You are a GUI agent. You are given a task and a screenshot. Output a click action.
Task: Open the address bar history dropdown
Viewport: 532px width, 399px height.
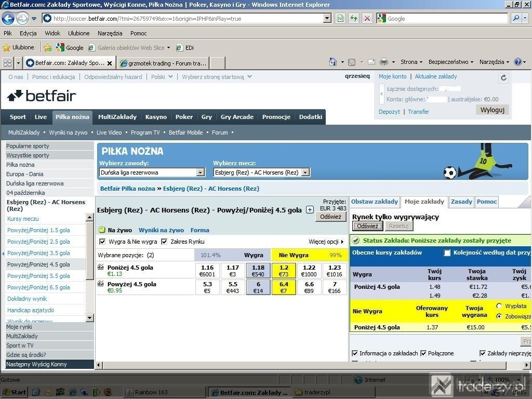(327, 18)
